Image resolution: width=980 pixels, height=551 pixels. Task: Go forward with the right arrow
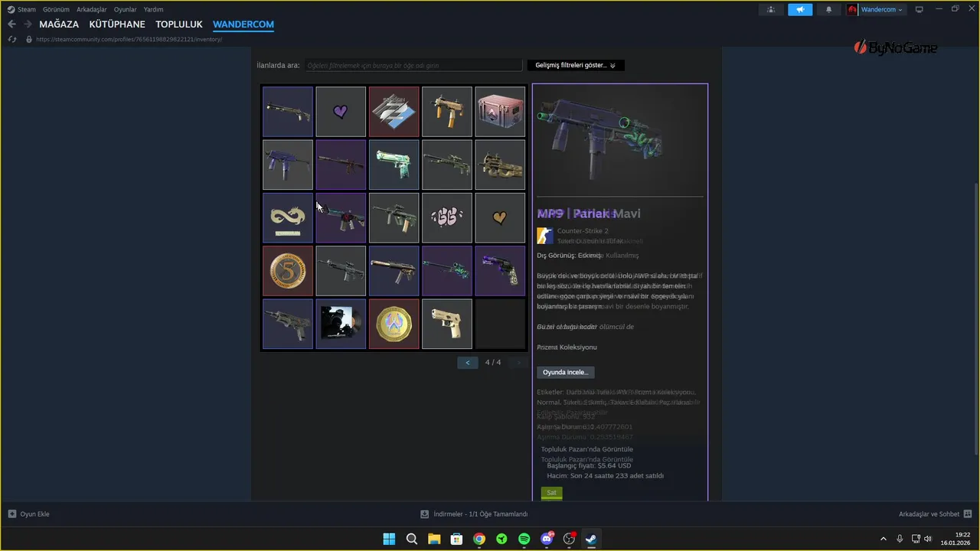[28, 24]
